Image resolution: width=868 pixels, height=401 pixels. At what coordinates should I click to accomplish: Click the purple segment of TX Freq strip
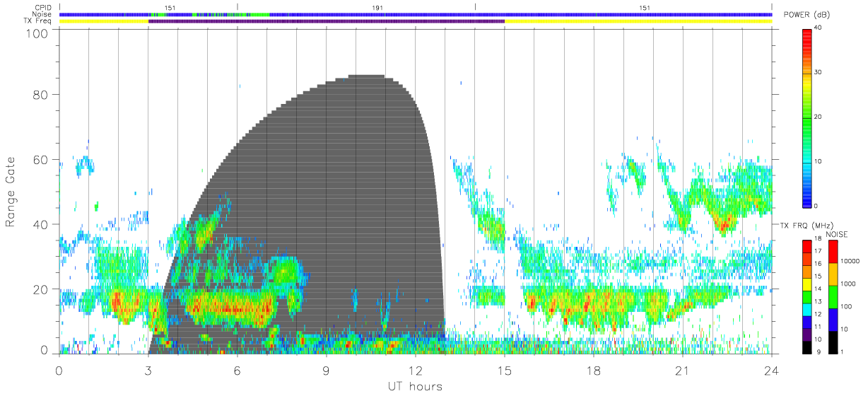click(327, 21)
